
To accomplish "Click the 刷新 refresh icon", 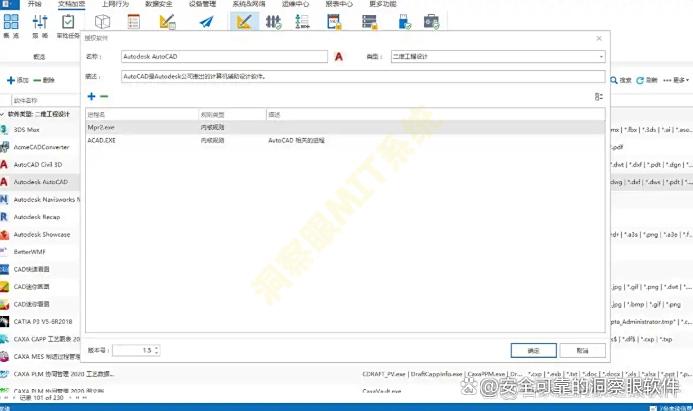I will (x=640, y=80).
